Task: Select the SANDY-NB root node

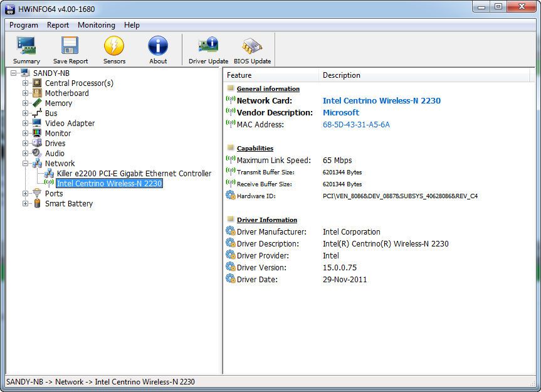Action: [51, 73]
